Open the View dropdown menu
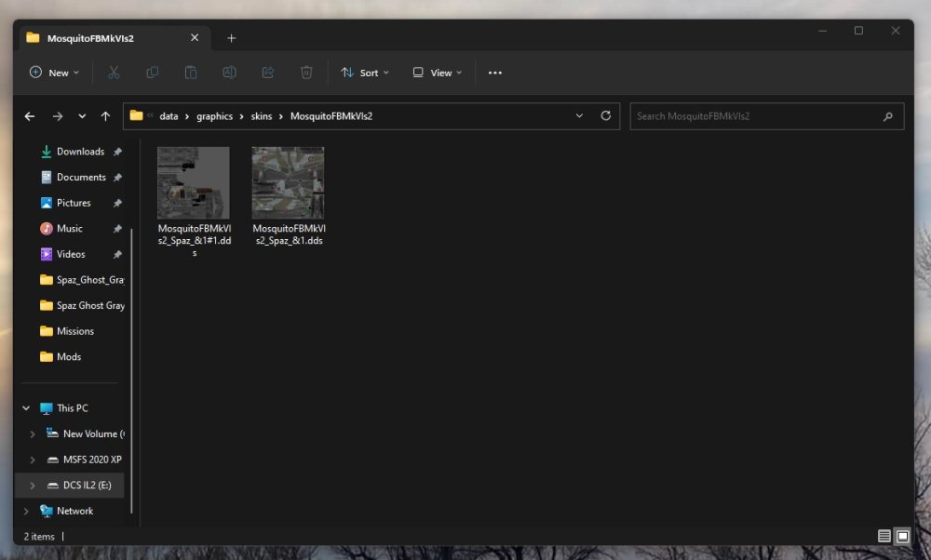The height and width of the screenshot is (560, 931). [x=437, y=73]
